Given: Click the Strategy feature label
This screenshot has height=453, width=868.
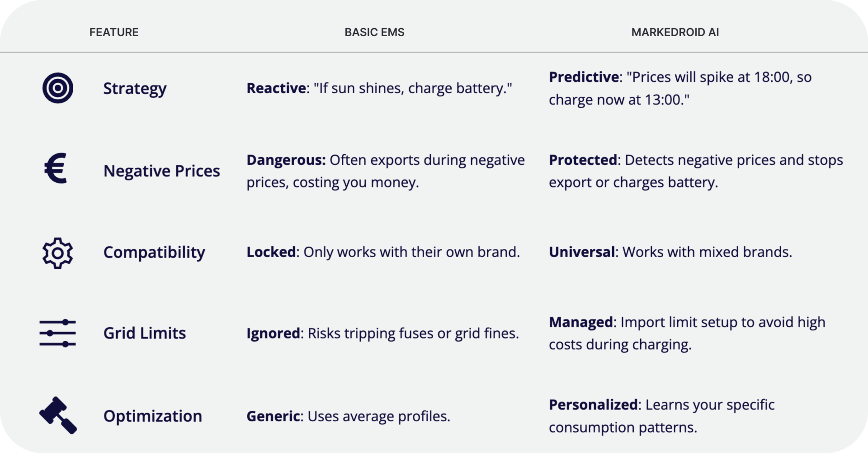Looking at the screenshot, I should point(135,88).
